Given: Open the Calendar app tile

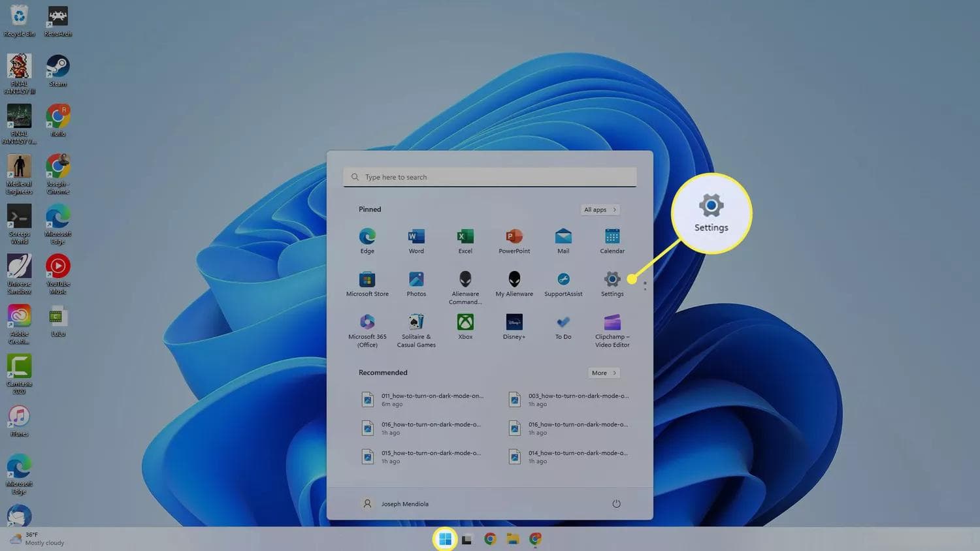Looking at the screenshot, I should 612,241.
